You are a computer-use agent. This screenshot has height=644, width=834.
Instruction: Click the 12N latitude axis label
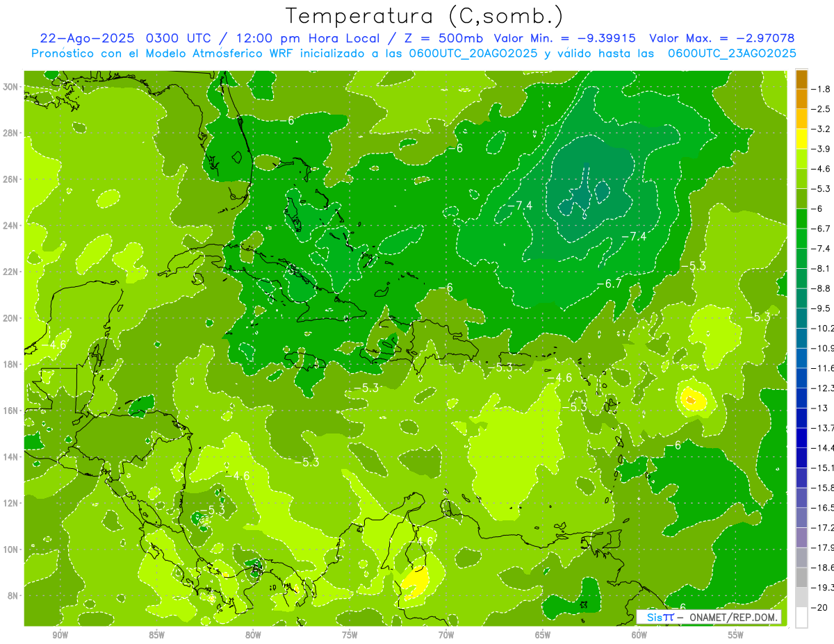click(12, 503)
